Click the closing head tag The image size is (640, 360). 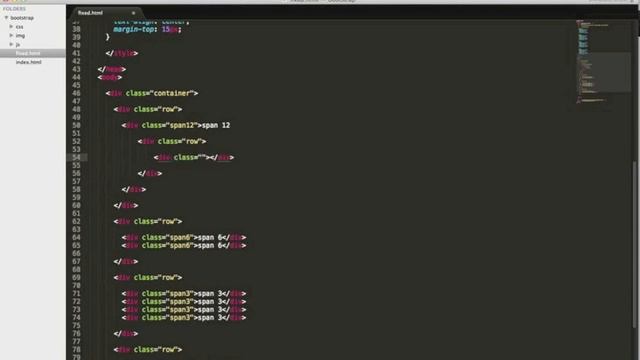112,69
